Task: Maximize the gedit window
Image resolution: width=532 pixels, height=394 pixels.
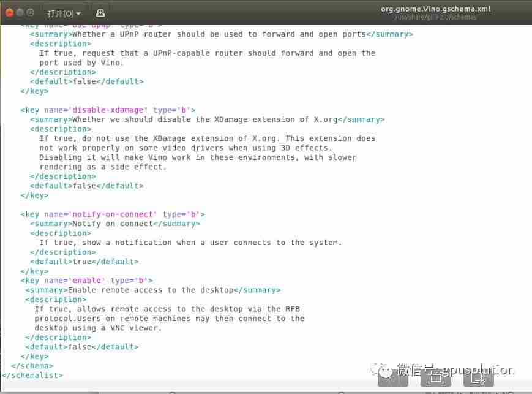Action: (x=30, y=13)
